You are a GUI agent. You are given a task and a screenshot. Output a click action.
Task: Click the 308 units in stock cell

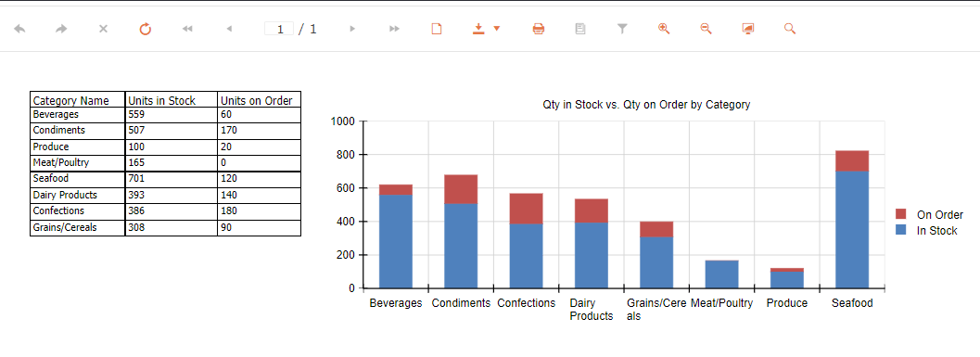[172, 227]
